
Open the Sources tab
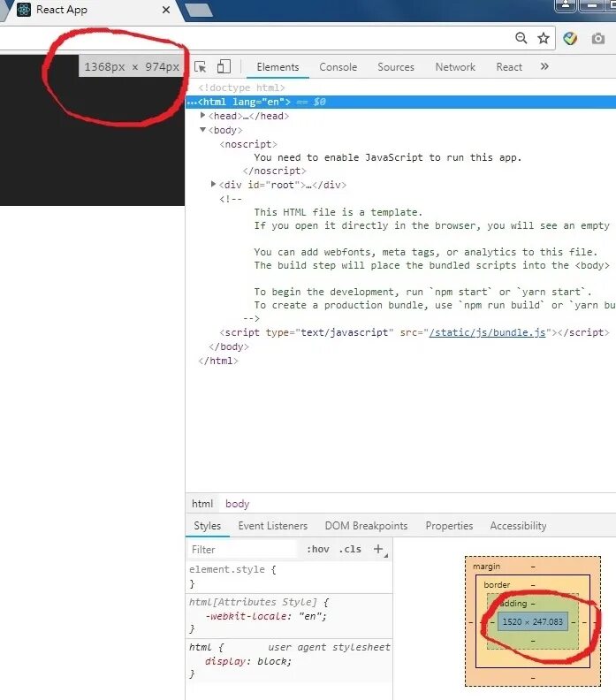[x=396, y=67]
